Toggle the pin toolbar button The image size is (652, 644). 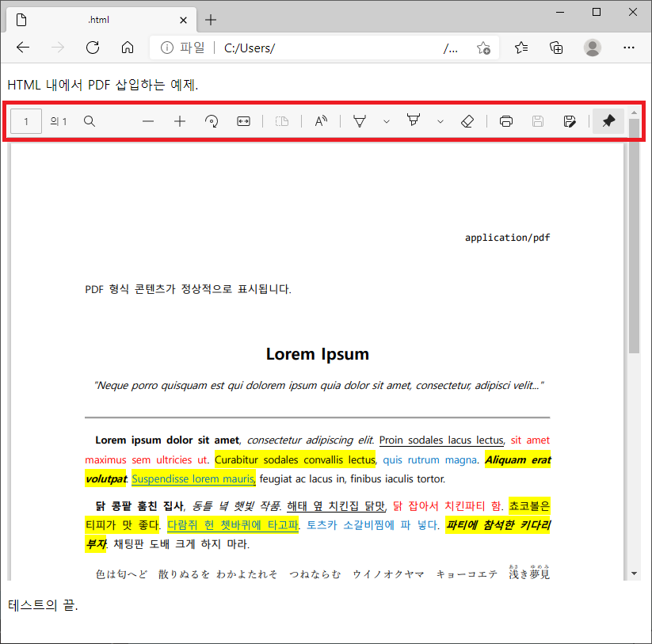click(x=608, y=121)
